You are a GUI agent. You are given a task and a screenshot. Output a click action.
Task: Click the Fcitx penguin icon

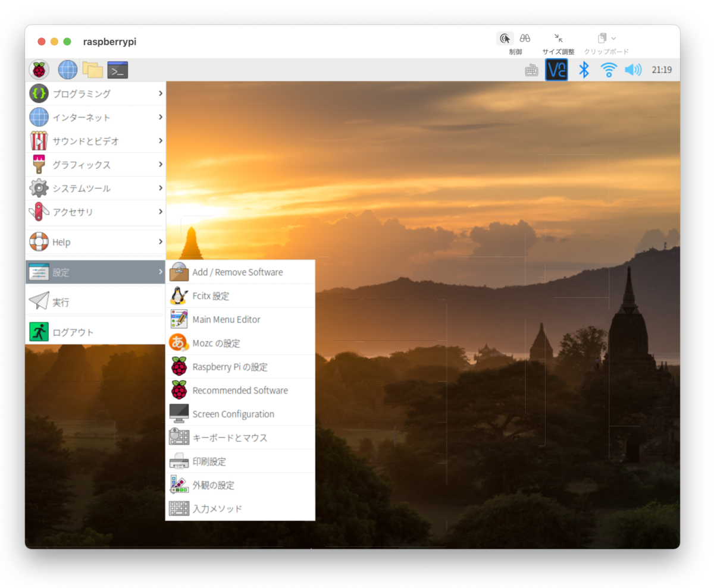coord(179,295)
